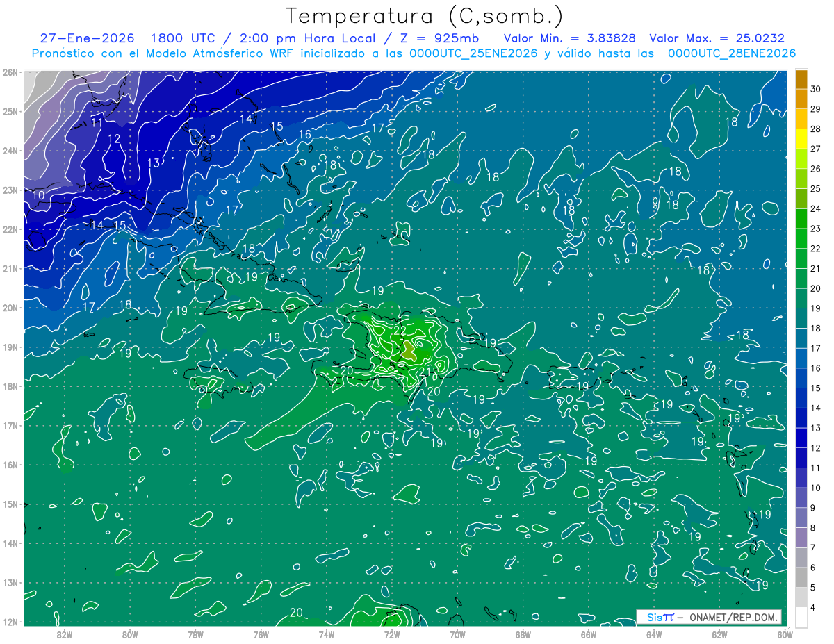The image size is (834, 644).
Task: Click the "78W" longitude axis label
Action: 195,634
